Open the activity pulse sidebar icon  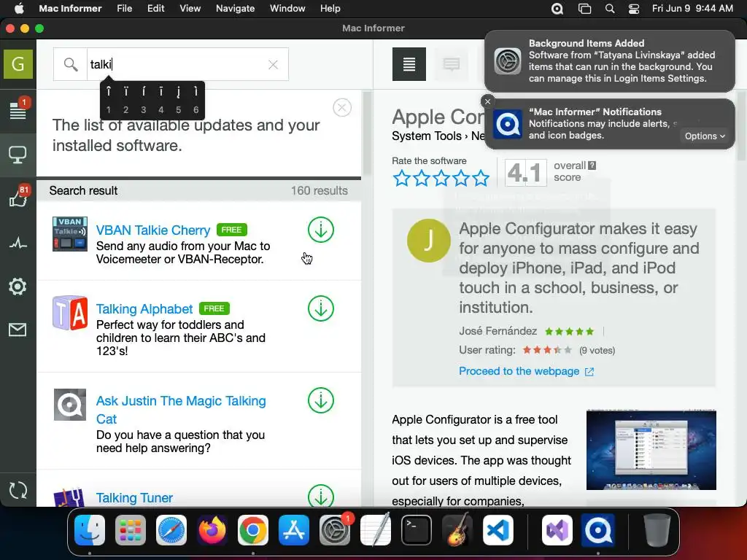coord(18,244)
